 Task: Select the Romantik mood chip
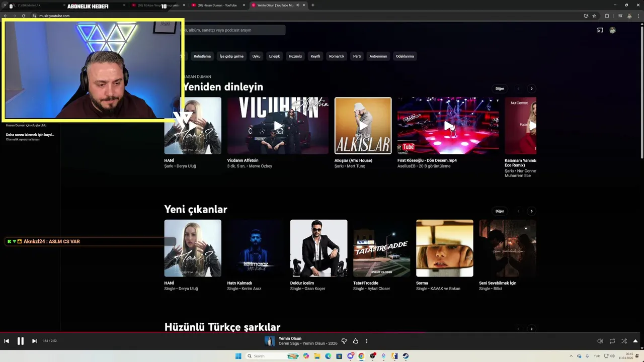[337, 56]
